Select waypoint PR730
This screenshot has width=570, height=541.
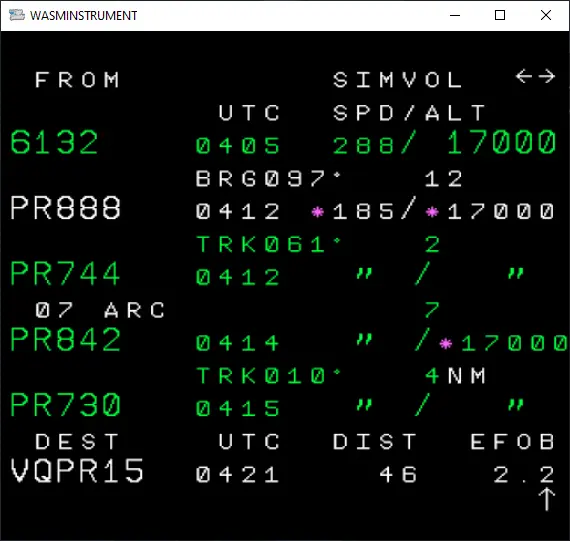pyautogui.click(x=65, y=405)
